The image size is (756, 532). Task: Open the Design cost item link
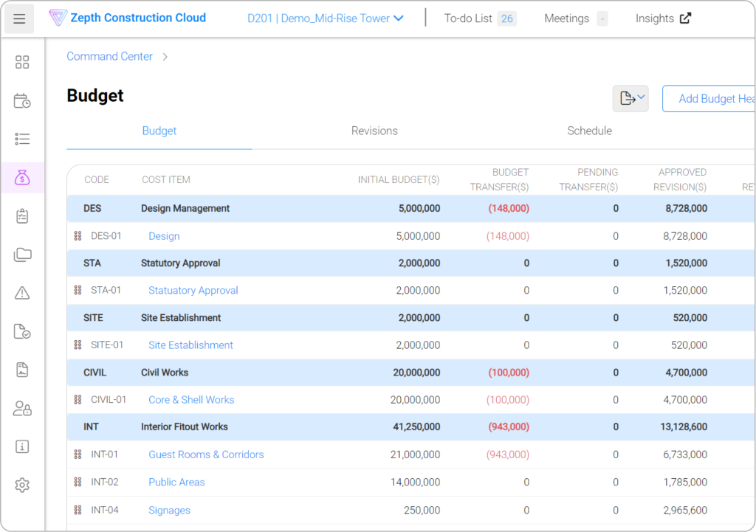[164, 235]
